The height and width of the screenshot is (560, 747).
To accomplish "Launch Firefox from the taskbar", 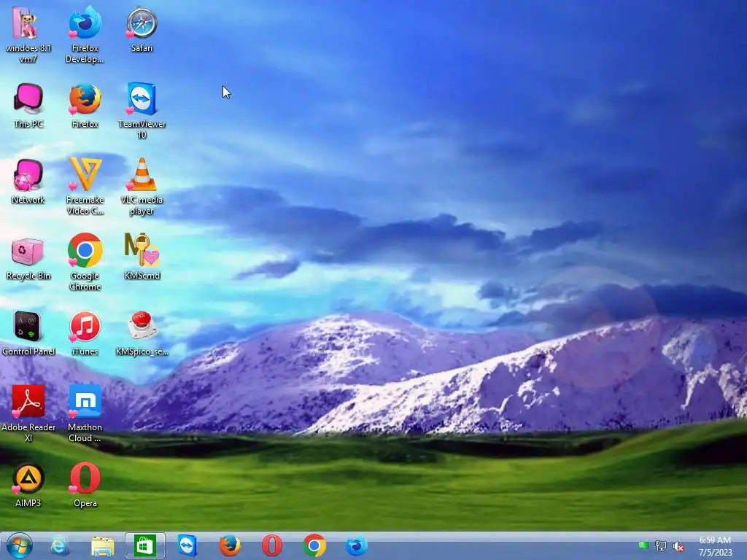I will coord(230,545).
